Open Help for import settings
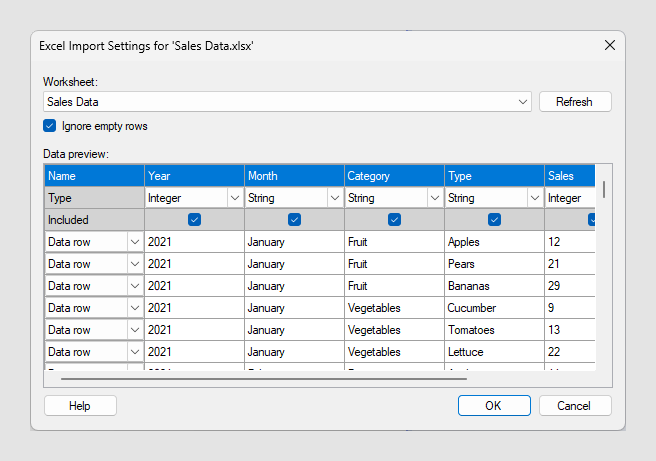Screen dimensions: 656x461 coord(80,405)
